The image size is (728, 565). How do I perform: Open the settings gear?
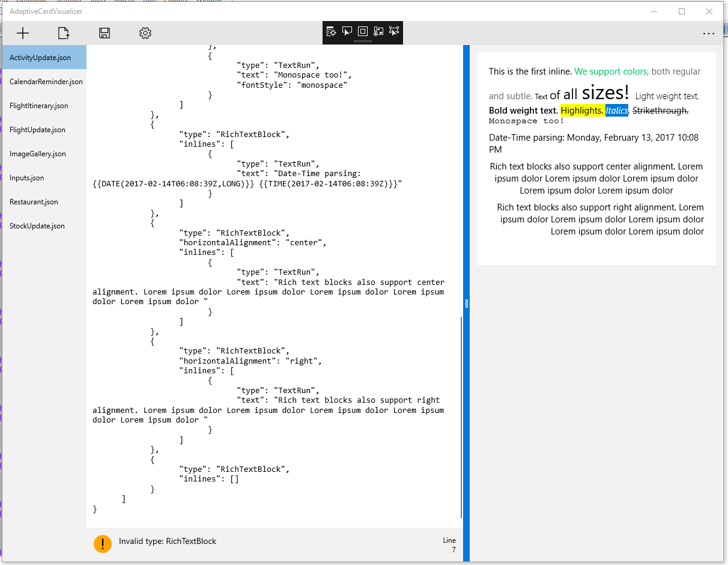145,33
